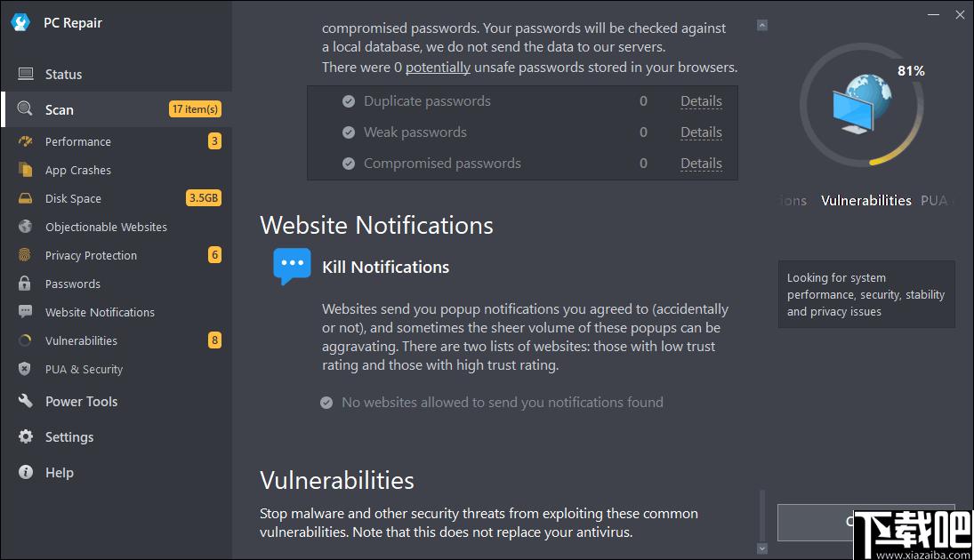Open Details for Duplicate passwords

[x=701, y=101]
